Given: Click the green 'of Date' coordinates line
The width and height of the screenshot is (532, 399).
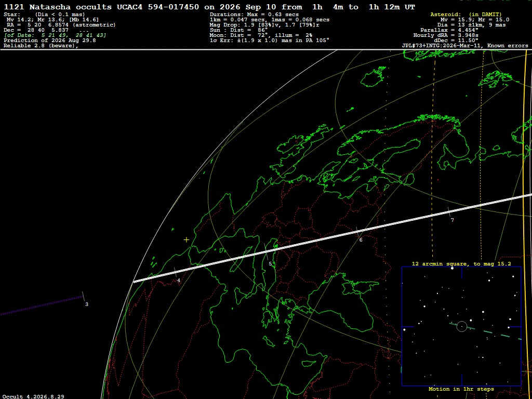Looking at the screenshot, I should (x=55, y=35).
